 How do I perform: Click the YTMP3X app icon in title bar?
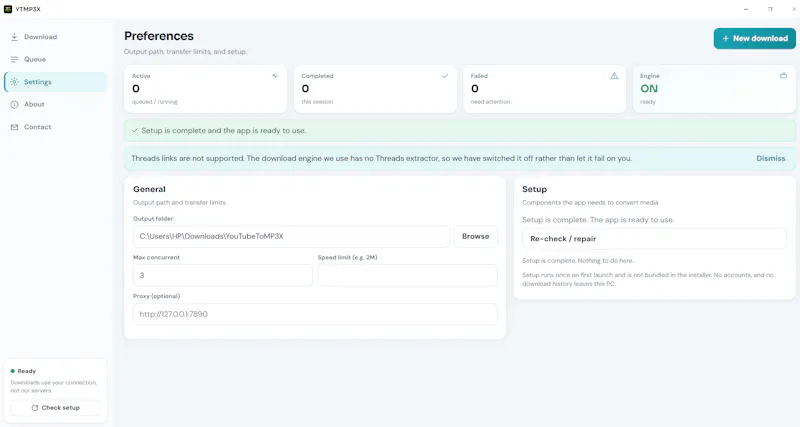[8, 9]
